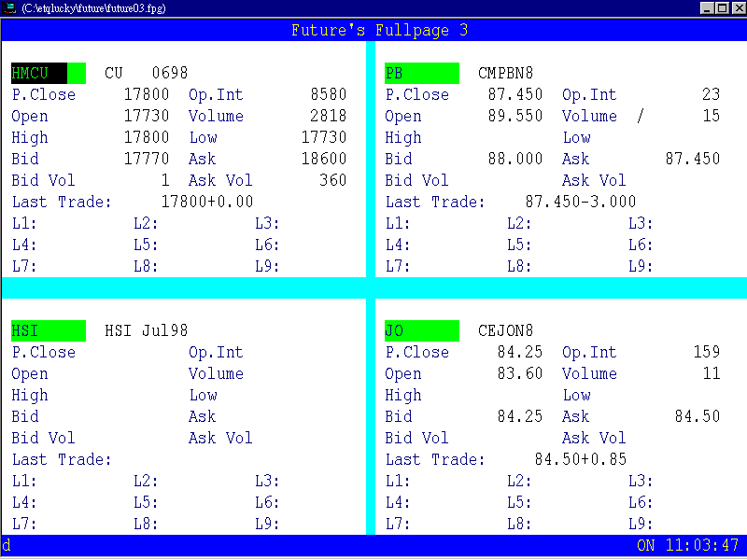Click the JO Op.Int value 159
This screenshot has height=560, width=747.
(x=706, y=352)
